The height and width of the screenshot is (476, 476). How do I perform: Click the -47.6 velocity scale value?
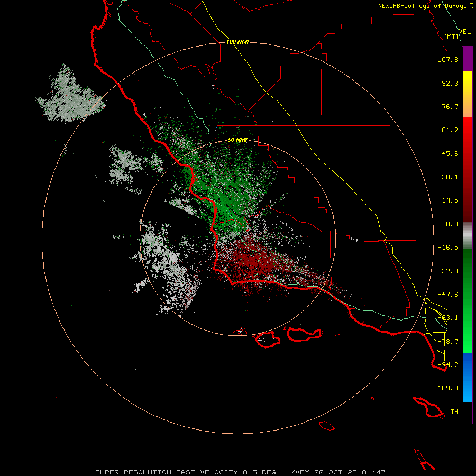click(x=448, y=295)
